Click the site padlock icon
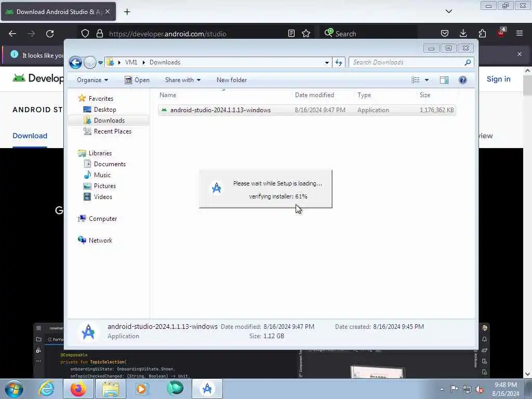Screen dimensions: 532x399 99,34
